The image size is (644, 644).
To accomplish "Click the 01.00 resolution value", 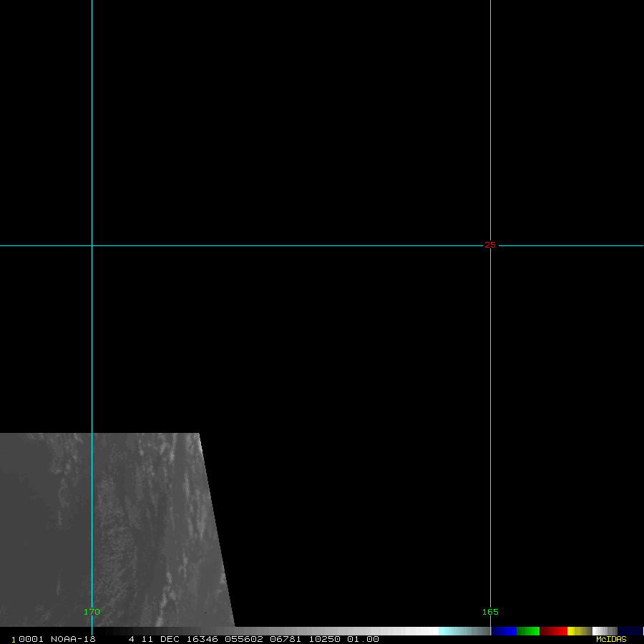I will (x=363, y=639).
